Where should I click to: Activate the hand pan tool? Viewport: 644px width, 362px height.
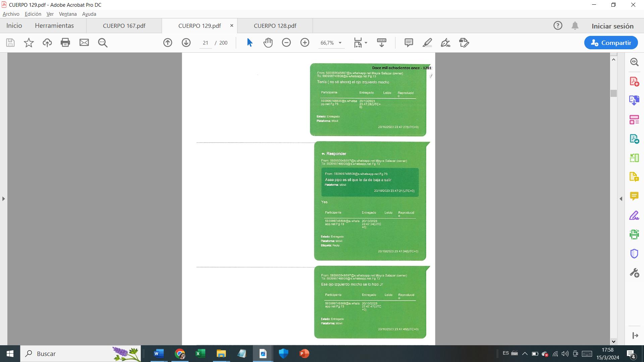click(268, 43)
